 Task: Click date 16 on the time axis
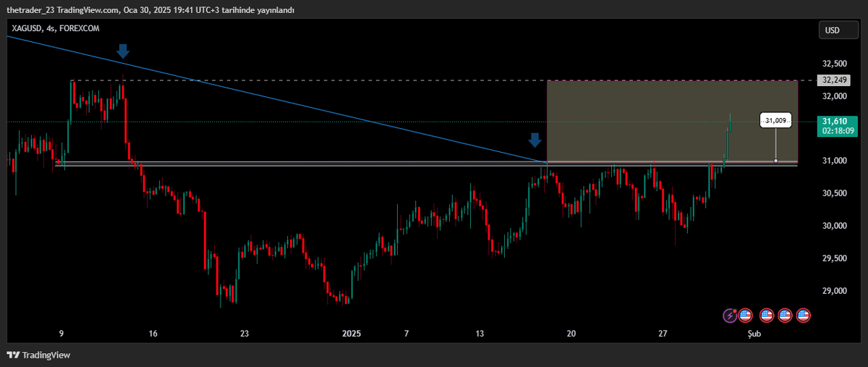[x=153, y=334]
